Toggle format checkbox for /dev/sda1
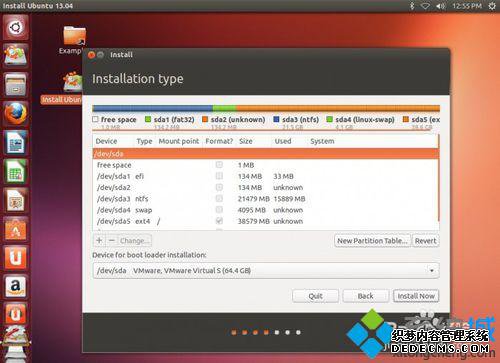The width and height of the screenshot is (500, 363). (x=219, y=176)
